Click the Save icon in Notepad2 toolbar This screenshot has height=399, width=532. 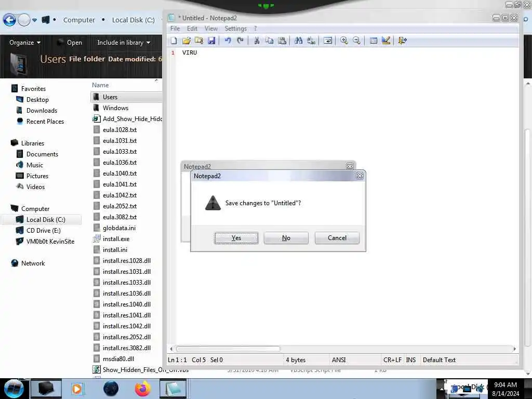[211, 41]
